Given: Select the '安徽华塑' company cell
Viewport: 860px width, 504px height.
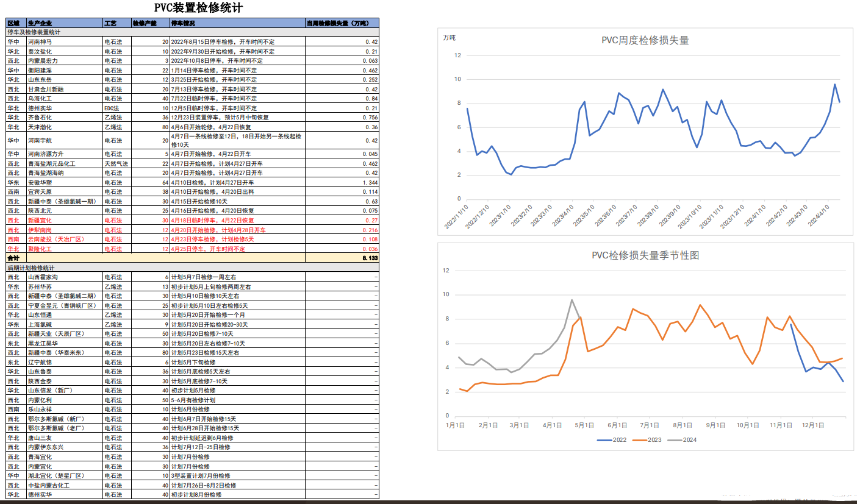Looking at the screenshot, I should [65, 183].
